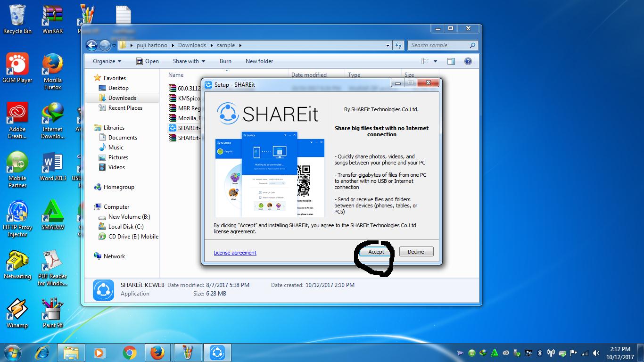
Task: Select Homegroup in the navigation pane
Action: 114,187
